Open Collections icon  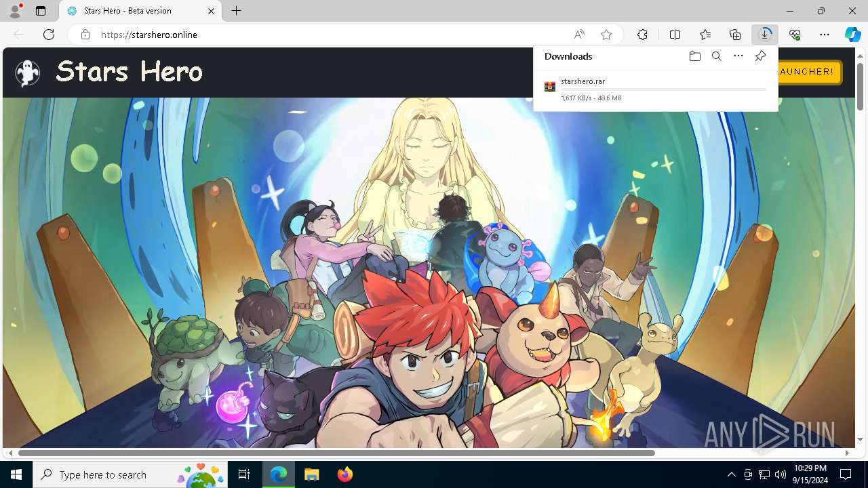coord(735,35)
